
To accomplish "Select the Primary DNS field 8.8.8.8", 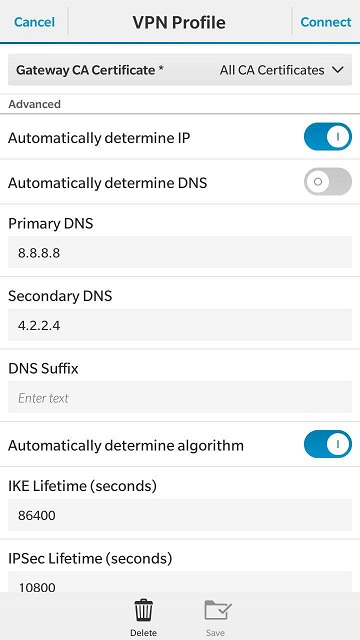I will click(x=180, y=252).
